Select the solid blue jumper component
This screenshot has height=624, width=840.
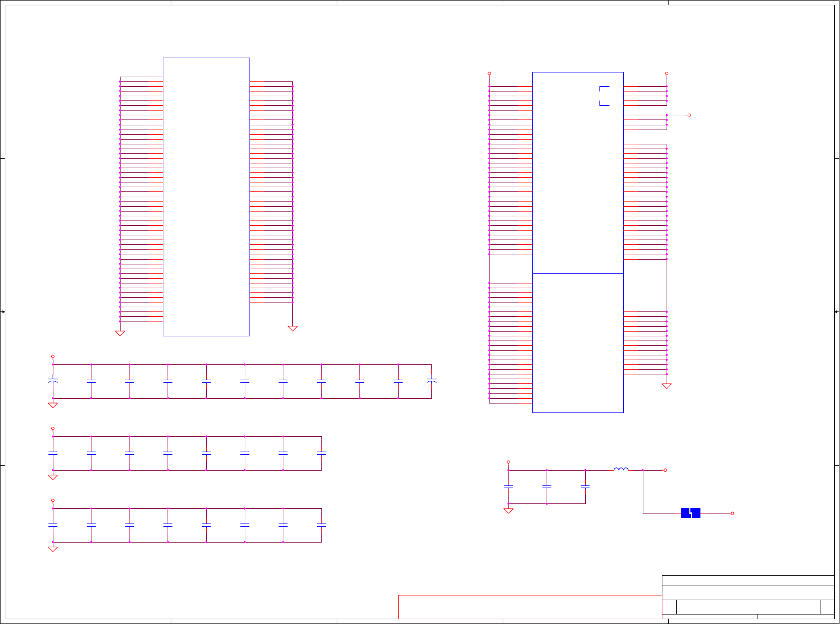click(690, 513)
